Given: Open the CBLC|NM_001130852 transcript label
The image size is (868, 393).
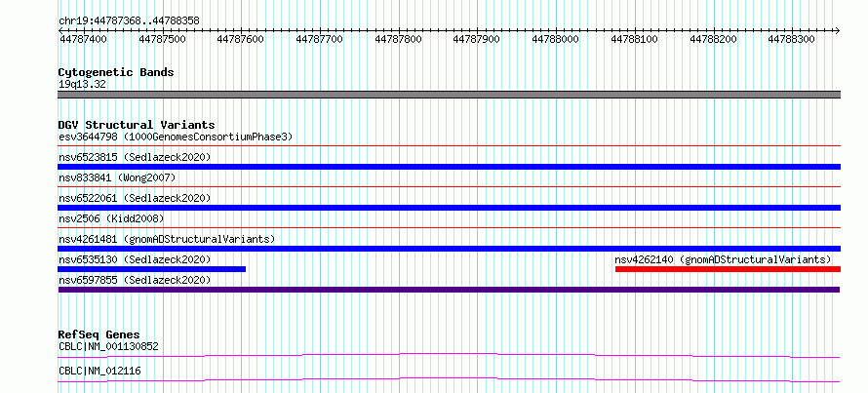Looking at the screenshot, I should 108,347.
